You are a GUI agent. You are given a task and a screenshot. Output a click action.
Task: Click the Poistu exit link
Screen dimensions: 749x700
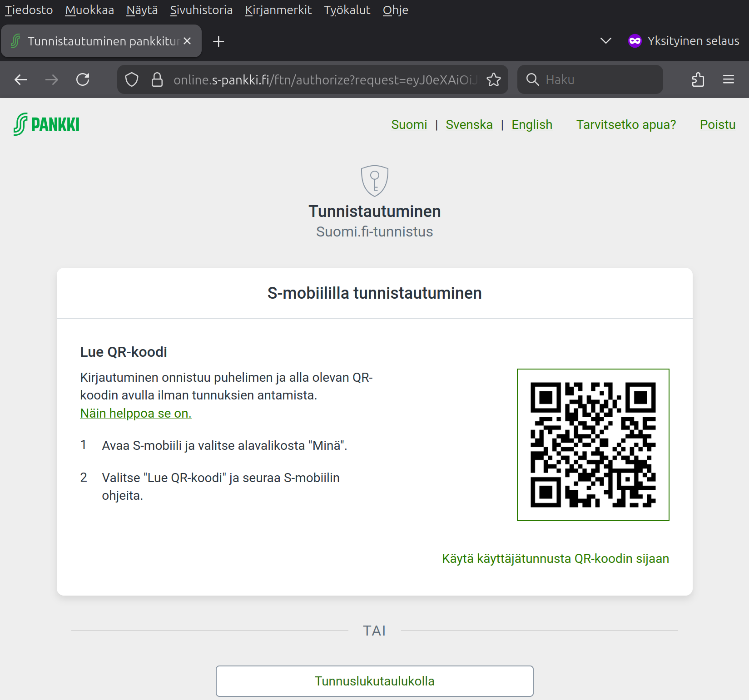coord(717,124)
